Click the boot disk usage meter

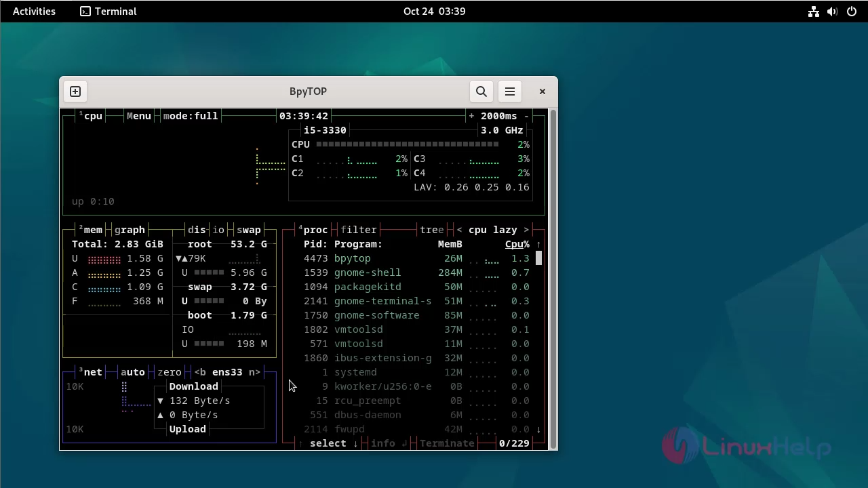pyautogui.click(x=209, y=344)
